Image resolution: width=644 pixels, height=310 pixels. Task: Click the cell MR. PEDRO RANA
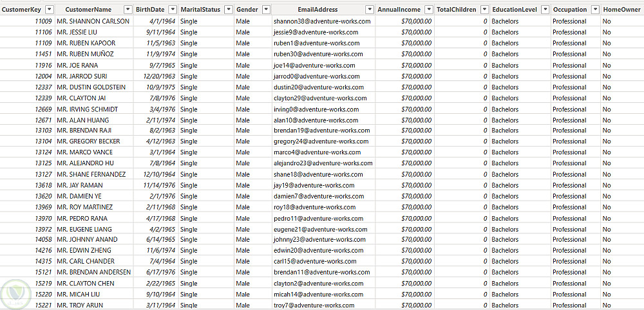[x=95, y=218]
